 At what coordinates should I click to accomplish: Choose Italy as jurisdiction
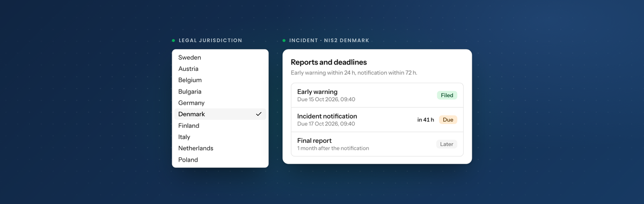pyautogui.click(x=220, y=137)
